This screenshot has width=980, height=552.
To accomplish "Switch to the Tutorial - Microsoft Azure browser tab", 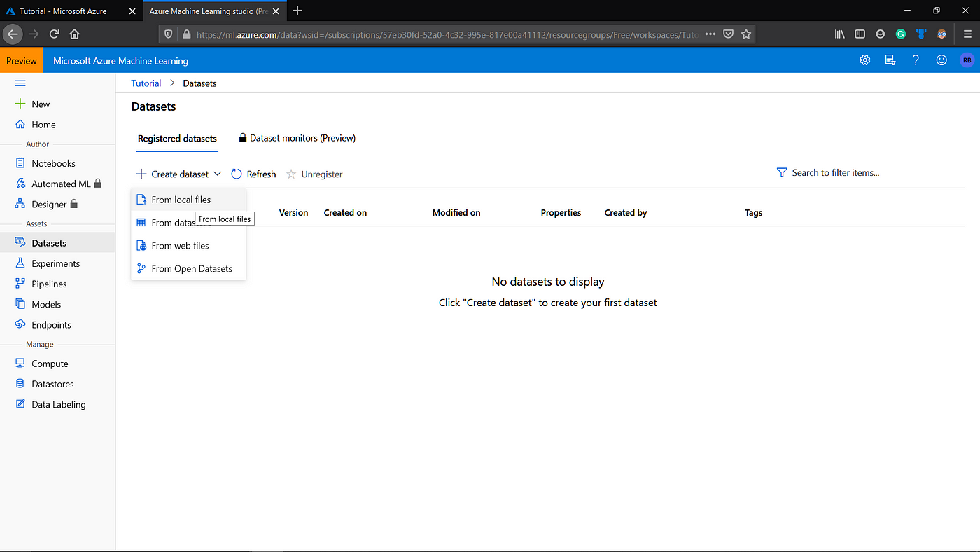I will point(63,11).
